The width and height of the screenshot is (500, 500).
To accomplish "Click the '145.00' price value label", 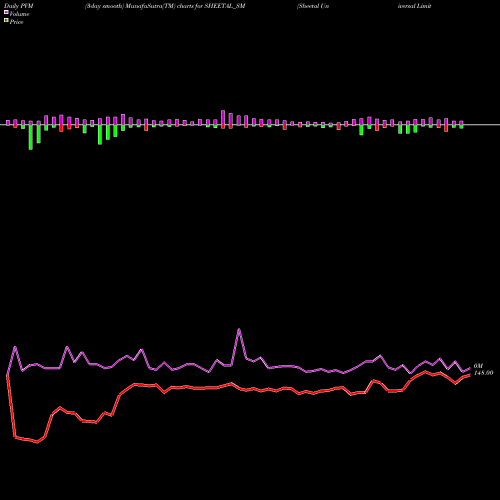I will coord(483,373).
